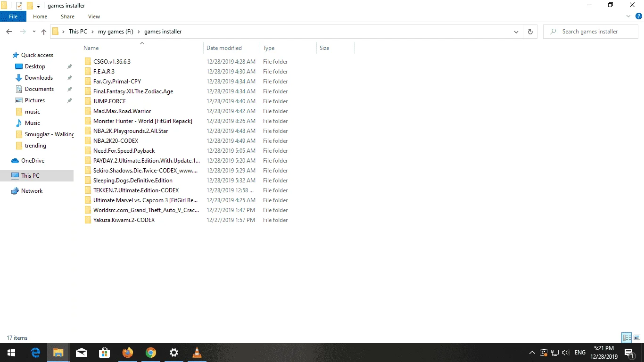Launch Google Chrome from the taskbar
The height and width of the screenshot is (362, 644).
click(x=150, y=353)
